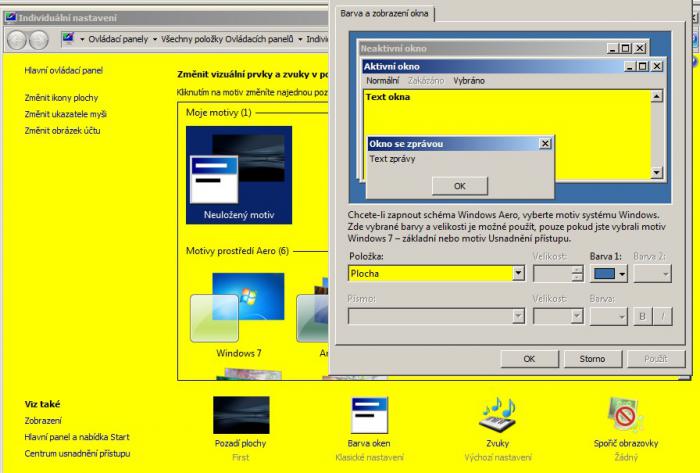This screenshot has height=473, width=700.
Task: Click the Barva oken window color icon
Action: coord(369,415)
